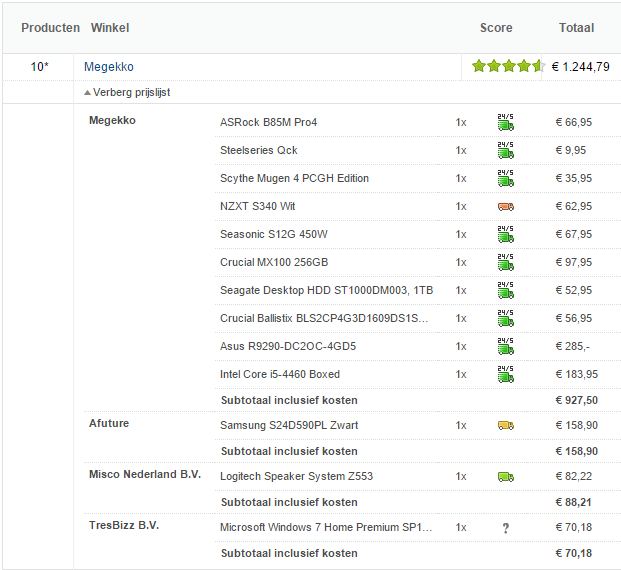Viewport: 621px width, 570px height.
Task: Click TresBizz subtotal € 70,18 in bold
Action: (x=574, y=553)
